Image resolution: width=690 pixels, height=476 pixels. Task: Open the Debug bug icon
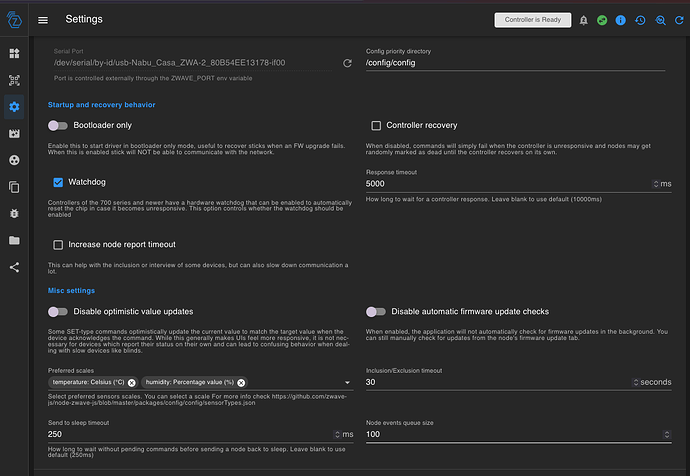pos(14,214)
